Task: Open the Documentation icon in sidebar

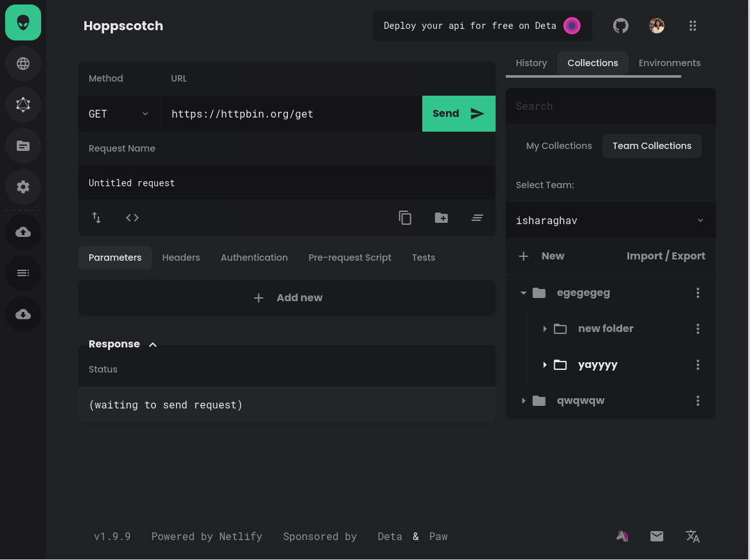Action: [x=23, y=146]
